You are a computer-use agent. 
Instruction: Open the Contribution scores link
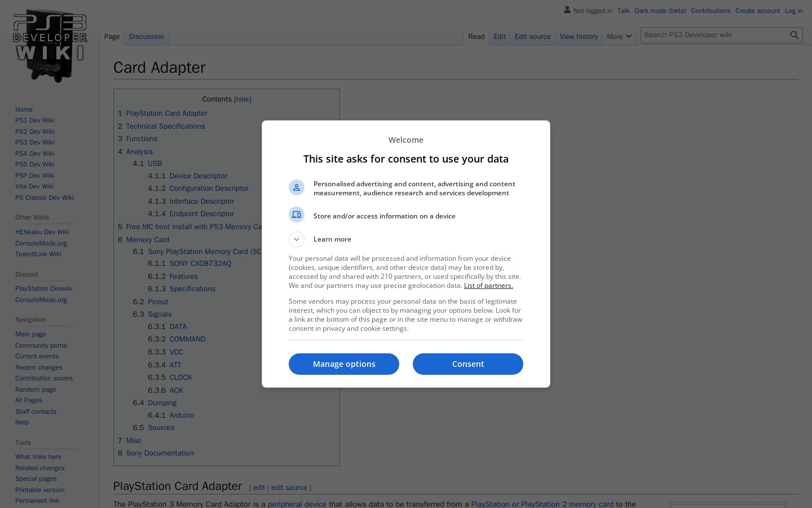[44, 378]
